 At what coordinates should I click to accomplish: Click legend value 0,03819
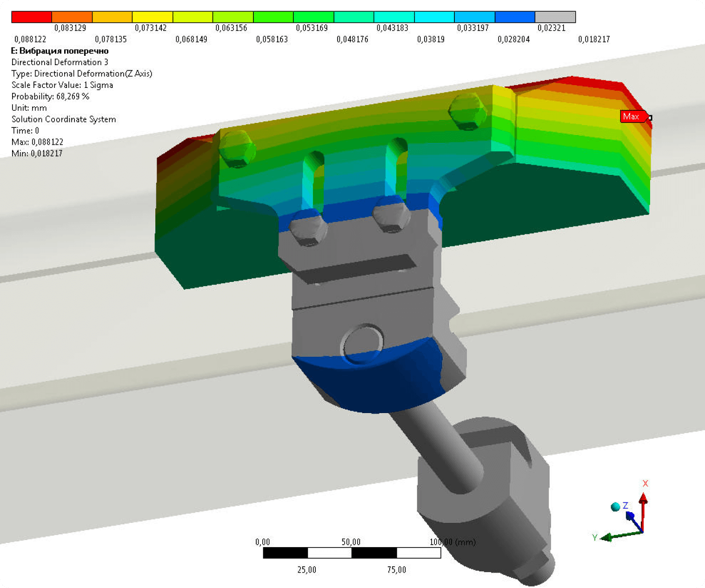431,40
